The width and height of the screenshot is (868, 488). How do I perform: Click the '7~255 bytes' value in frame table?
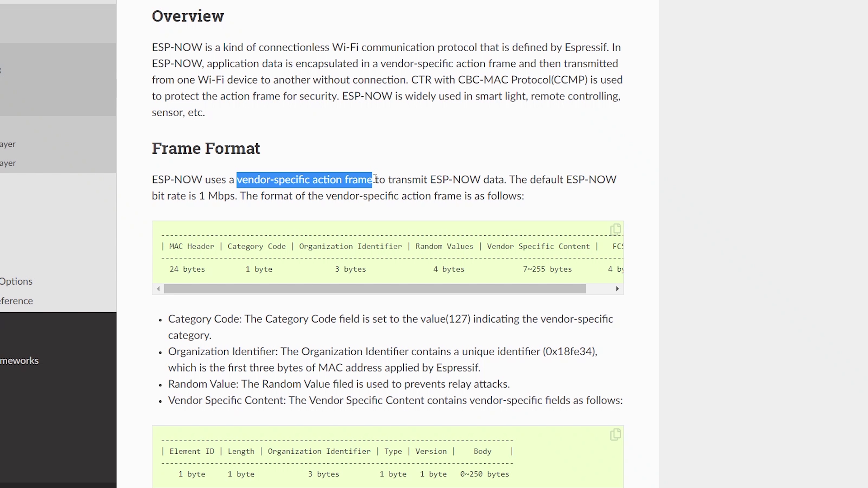(547, 269)
